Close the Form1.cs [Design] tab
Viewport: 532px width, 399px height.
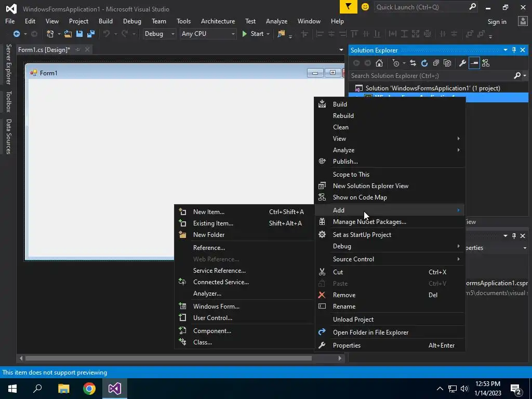87,49
